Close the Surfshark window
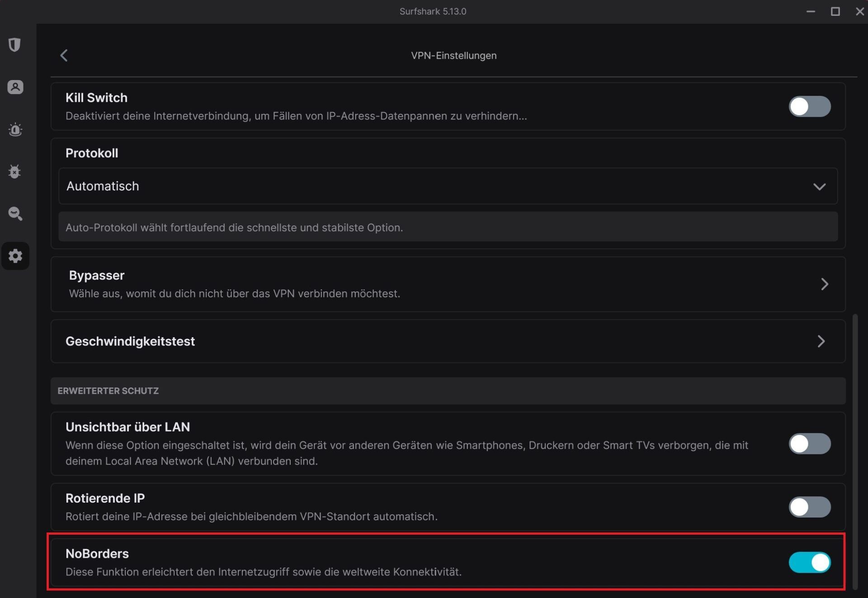Viewport: 868px width, 598px height. click(x=859, y=11)
